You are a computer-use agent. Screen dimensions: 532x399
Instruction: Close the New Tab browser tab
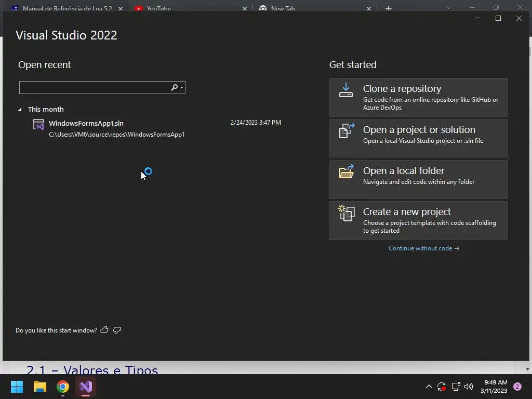point(369,8)
